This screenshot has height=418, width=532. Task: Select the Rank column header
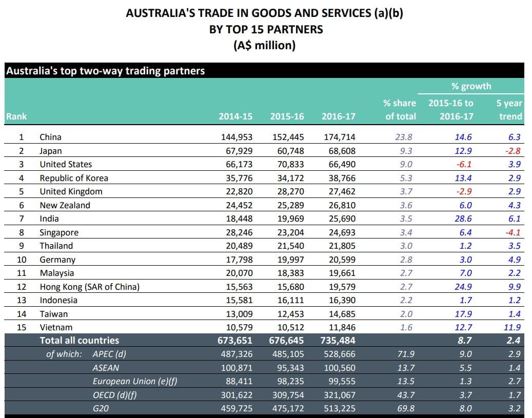coord(15,116)
